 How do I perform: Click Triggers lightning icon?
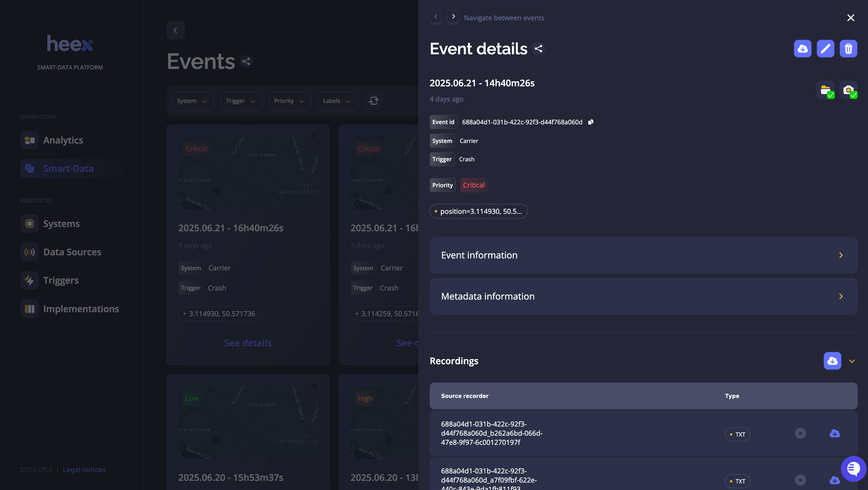[x=30, y=280]
